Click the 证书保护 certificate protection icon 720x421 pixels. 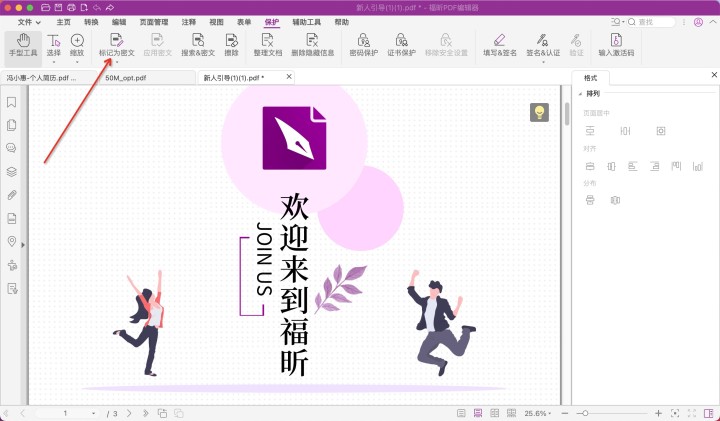click(401, 45)
